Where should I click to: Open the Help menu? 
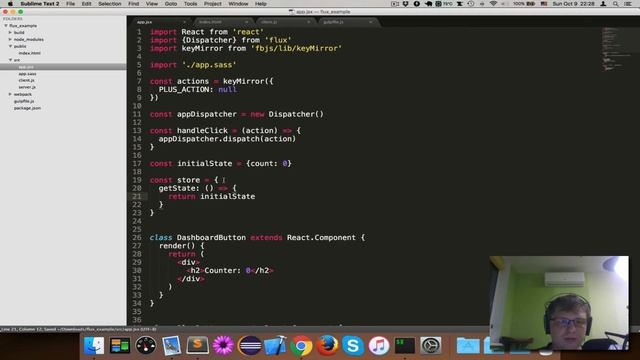click(x=261, y=4)
